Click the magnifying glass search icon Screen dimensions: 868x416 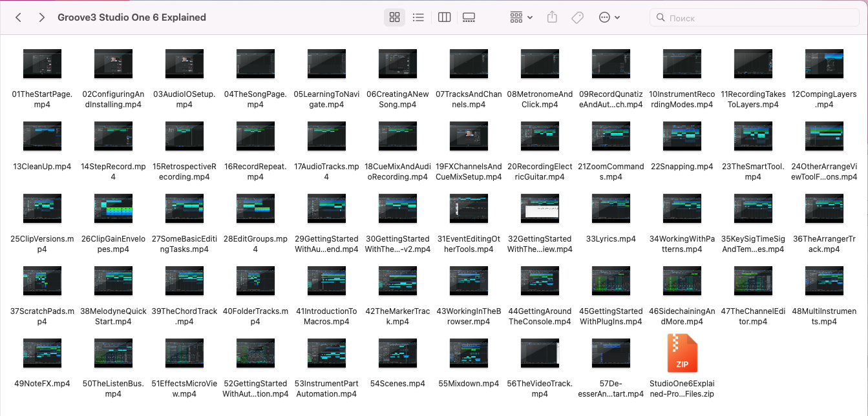tap(660, 18)
